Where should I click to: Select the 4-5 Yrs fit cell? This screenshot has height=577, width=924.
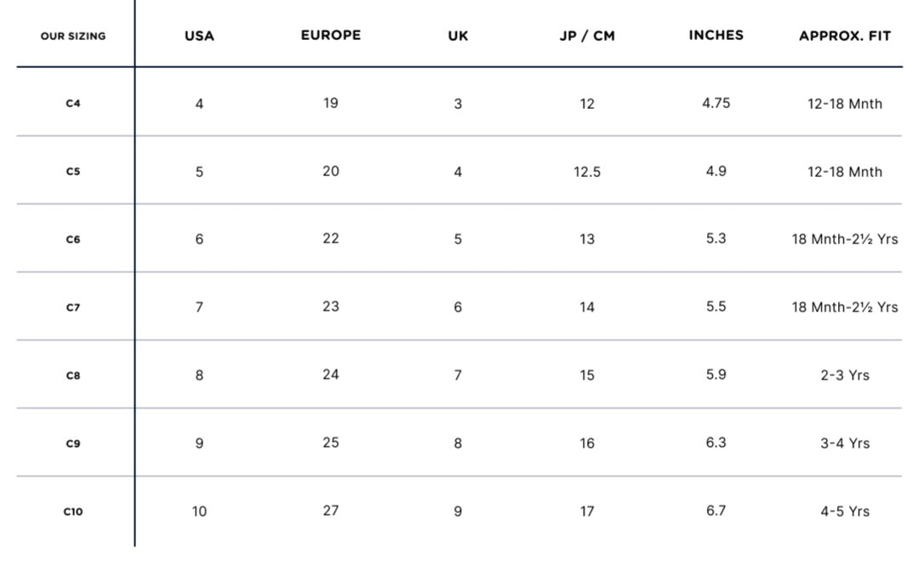click(845, 511)
